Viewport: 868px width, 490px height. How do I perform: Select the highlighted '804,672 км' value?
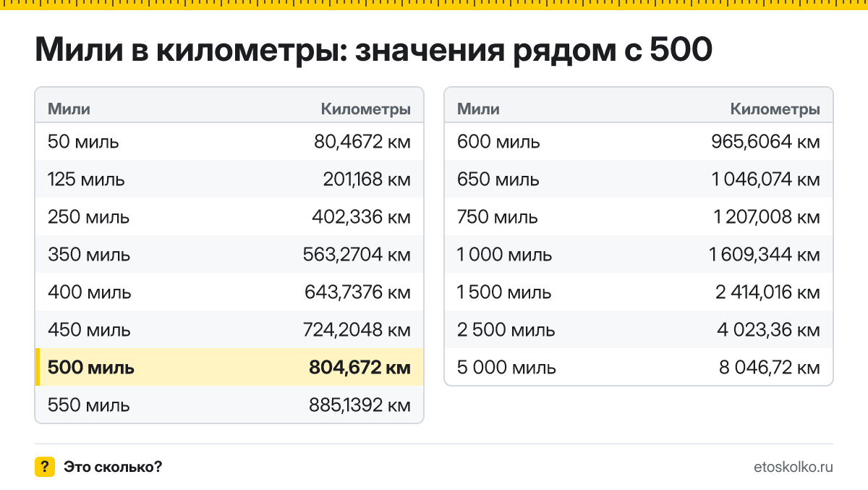[x=359, y=367]
